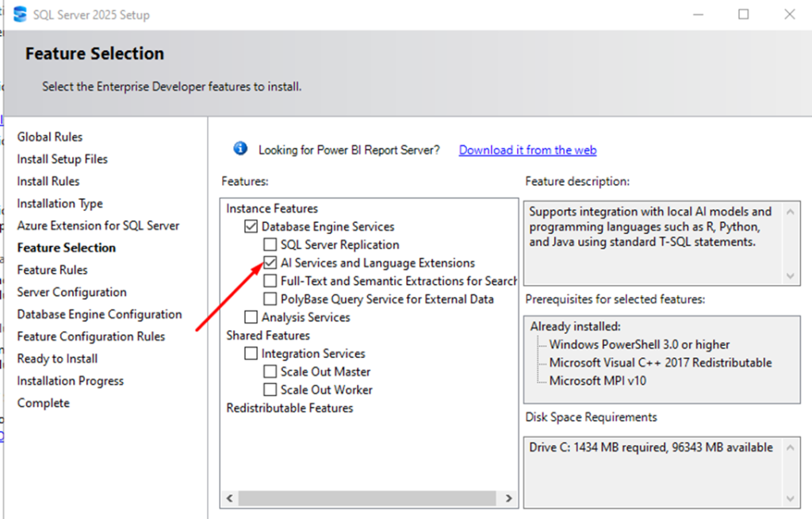Check Scale Out Master
Viewport: 812px width, 519px height.
269,371
